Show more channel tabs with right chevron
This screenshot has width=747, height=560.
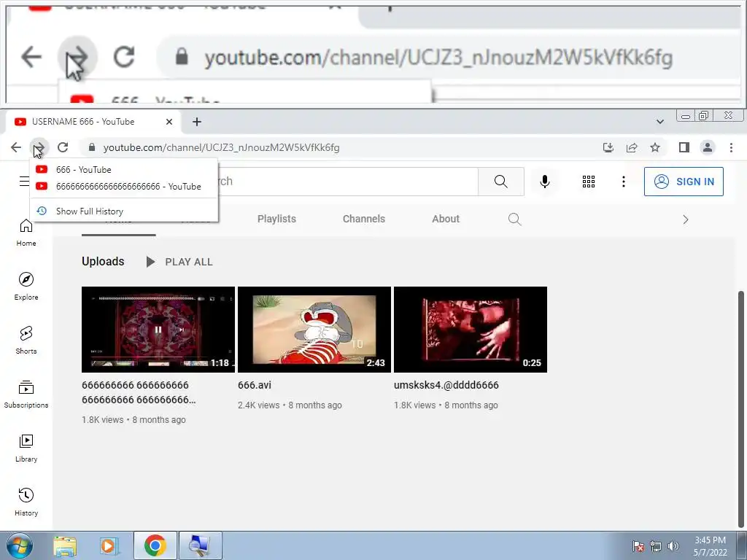pos(686,219)
